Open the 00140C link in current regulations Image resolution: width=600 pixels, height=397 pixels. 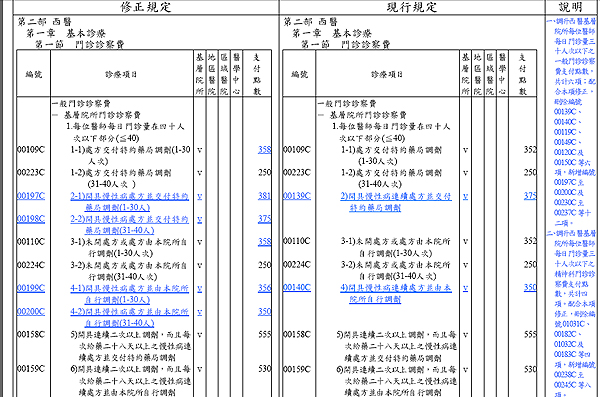(x=297, y=288)
